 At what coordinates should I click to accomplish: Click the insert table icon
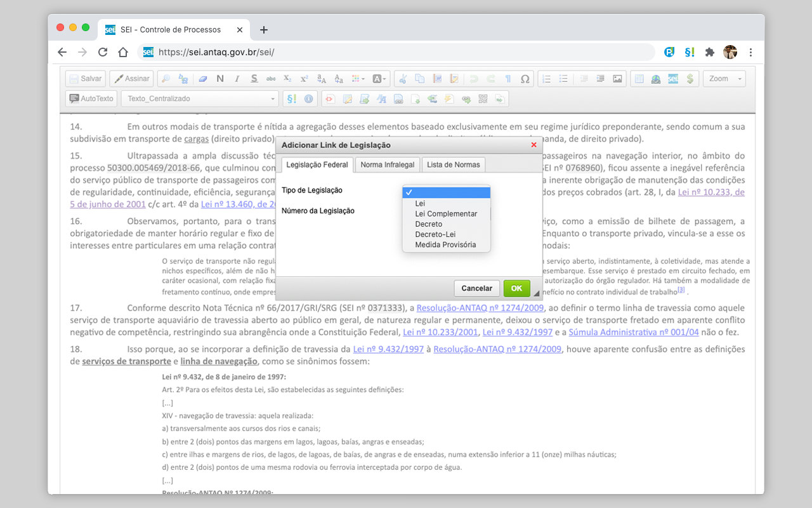pos(639,79)
